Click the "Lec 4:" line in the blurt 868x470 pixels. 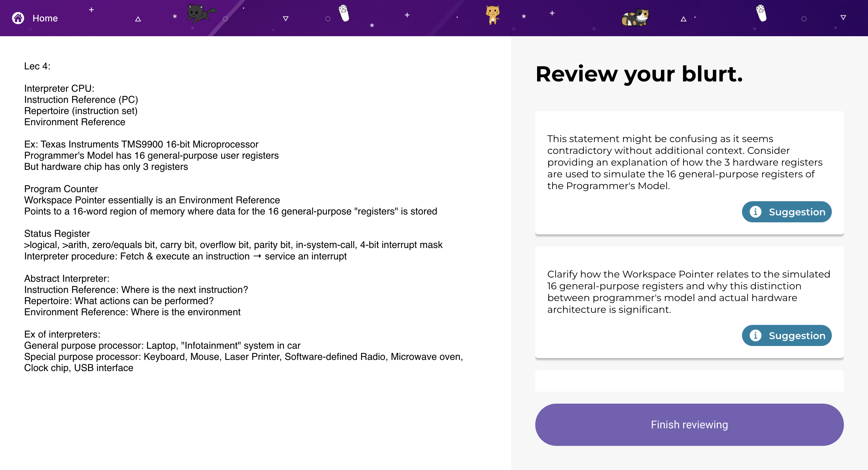coord(37,66)
